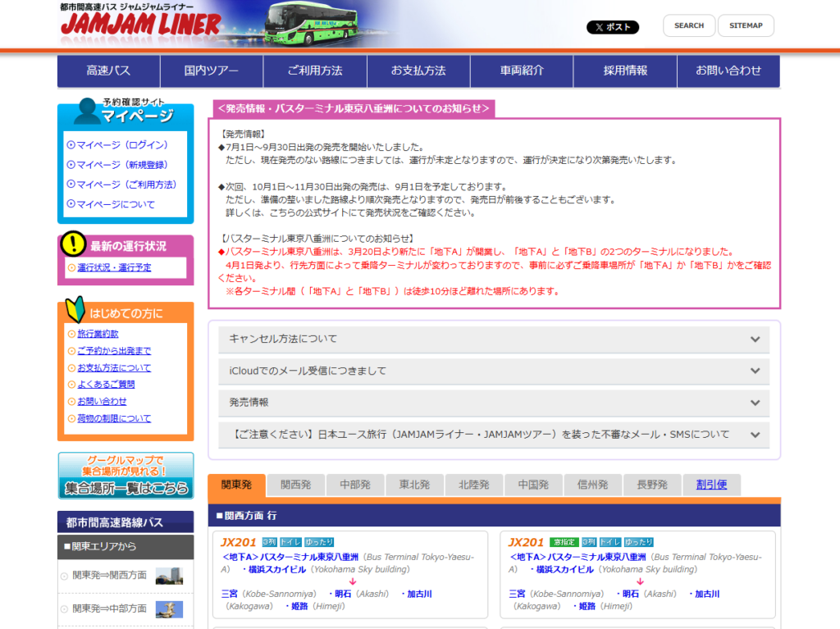The width and height of the screenshot is (840, 629).
Task: Open the 割引便 tab link
Action: 711,485
